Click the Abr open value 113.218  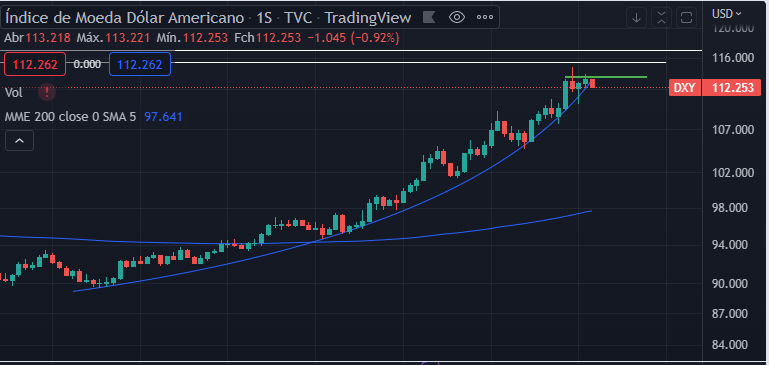(x=48, y=37)
